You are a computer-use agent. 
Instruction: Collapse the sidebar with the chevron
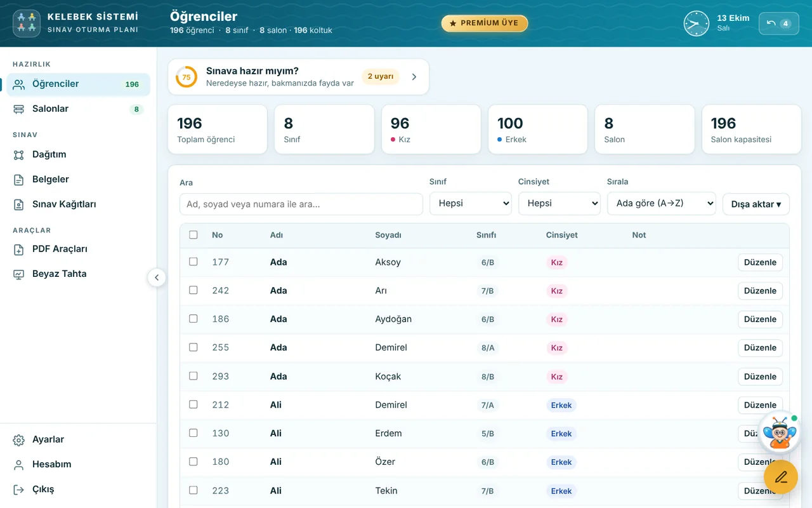157,277
